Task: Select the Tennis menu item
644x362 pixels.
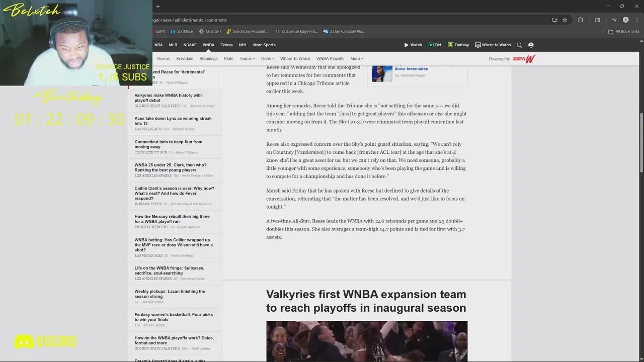Action: click(226, 45)
